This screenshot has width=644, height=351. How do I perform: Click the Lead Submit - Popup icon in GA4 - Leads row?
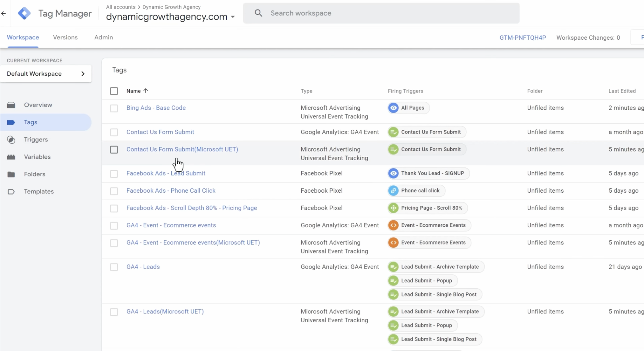(x=393, y=280)
